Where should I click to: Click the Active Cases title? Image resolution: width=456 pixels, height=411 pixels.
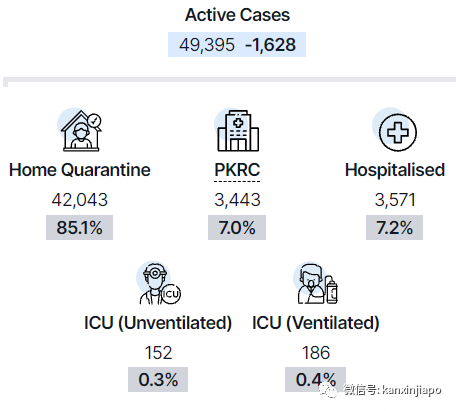[237, 15]
